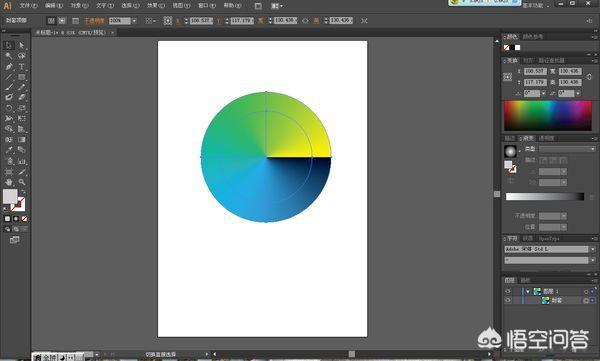Screen dimensions: 600x361
Task: Open the font family dropdown Adobe Std L
Action: tap(593, 249)
